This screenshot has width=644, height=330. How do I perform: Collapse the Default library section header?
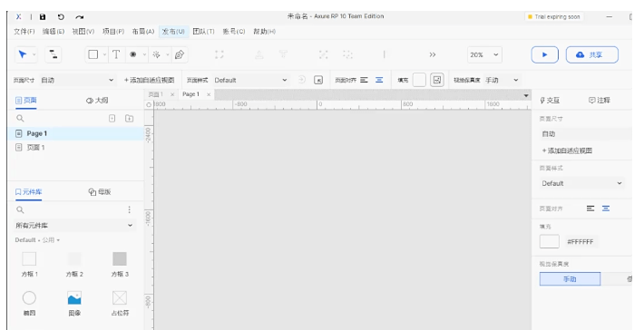click(37, 240)
